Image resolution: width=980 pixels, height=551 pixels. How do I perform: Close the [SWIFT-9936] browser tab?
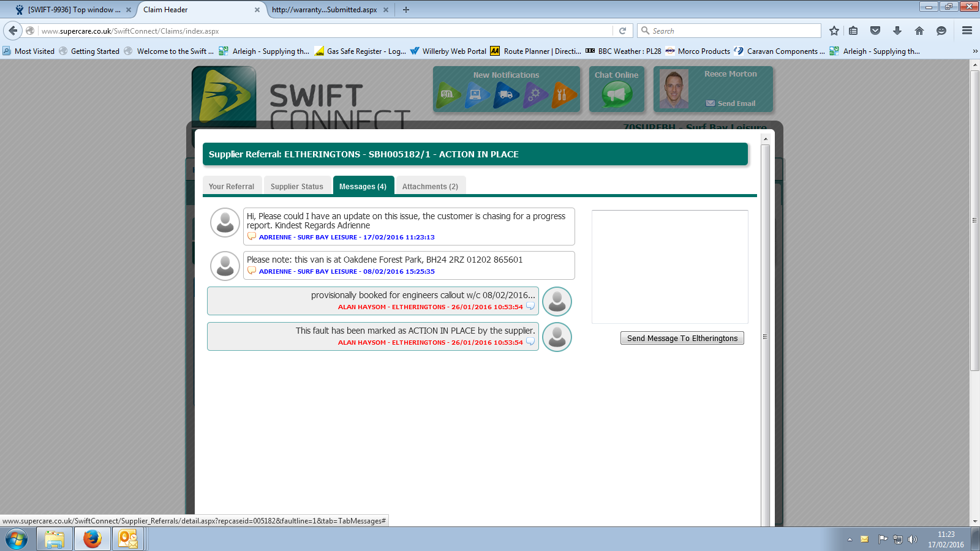point(129,10)
